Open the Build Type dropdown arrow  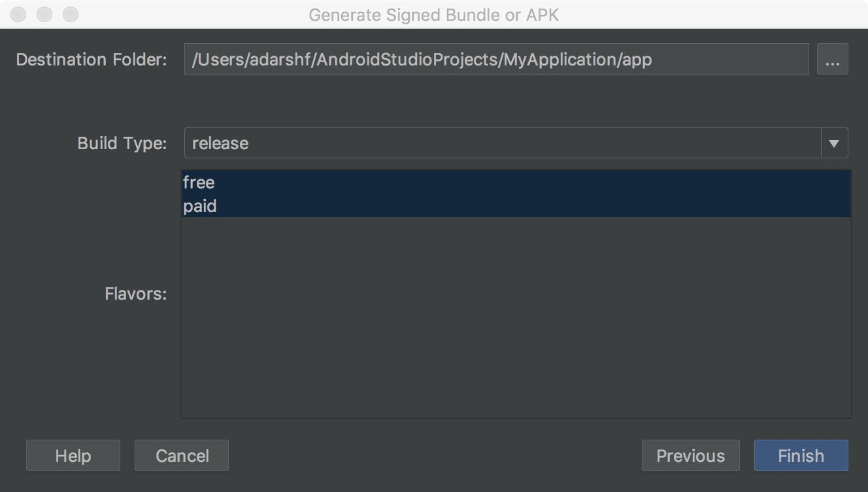[834, 143]
